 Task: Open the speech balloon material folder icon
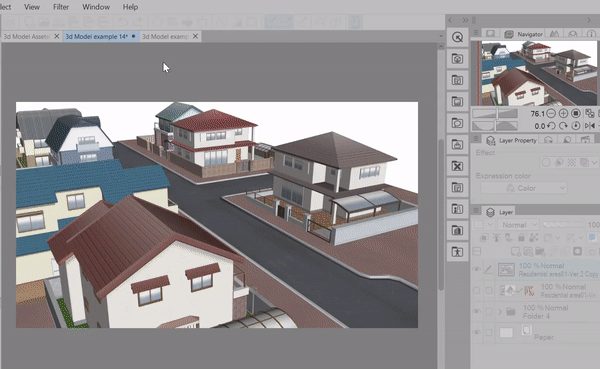click(457, 123)
